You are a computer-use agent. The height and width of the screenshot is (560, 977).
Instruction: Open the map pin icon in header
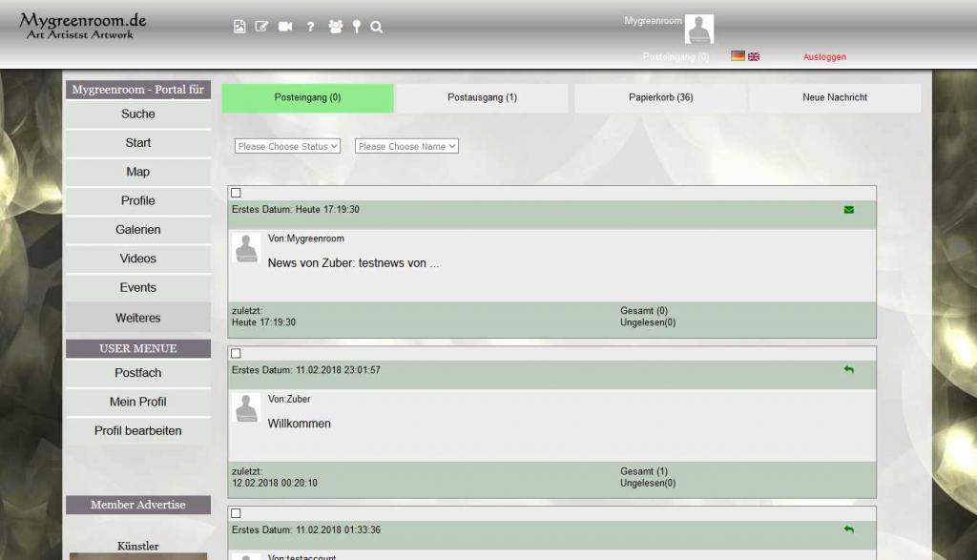(x=357, y=26)
